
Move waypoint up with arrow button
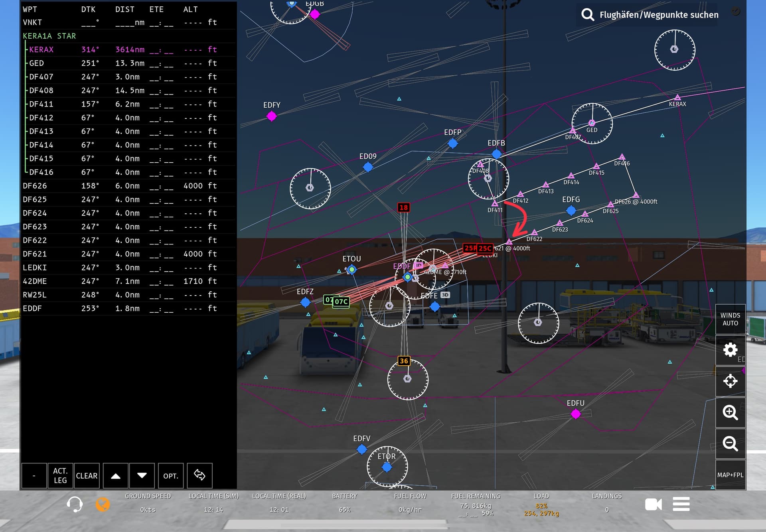pos(116,476)
